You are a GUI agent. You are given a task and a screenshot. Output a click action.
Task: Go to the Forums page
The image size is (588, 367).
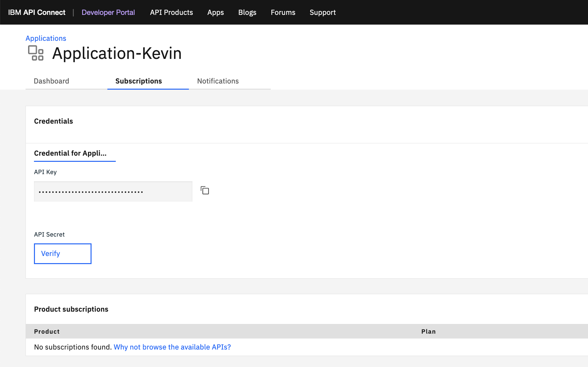click(x=283, y=12)
